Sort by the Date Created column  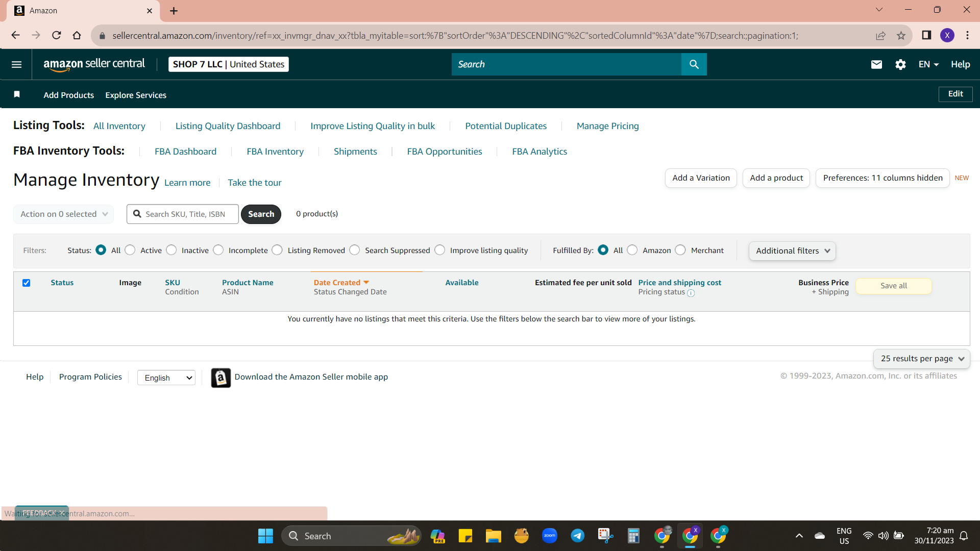(341, 283)
